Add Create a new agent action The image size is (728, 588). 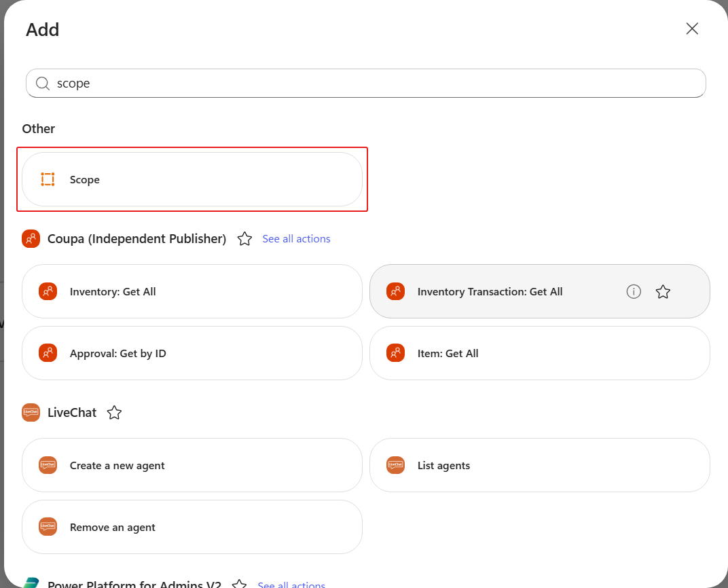pyautogui.click(x=192, y=465)
